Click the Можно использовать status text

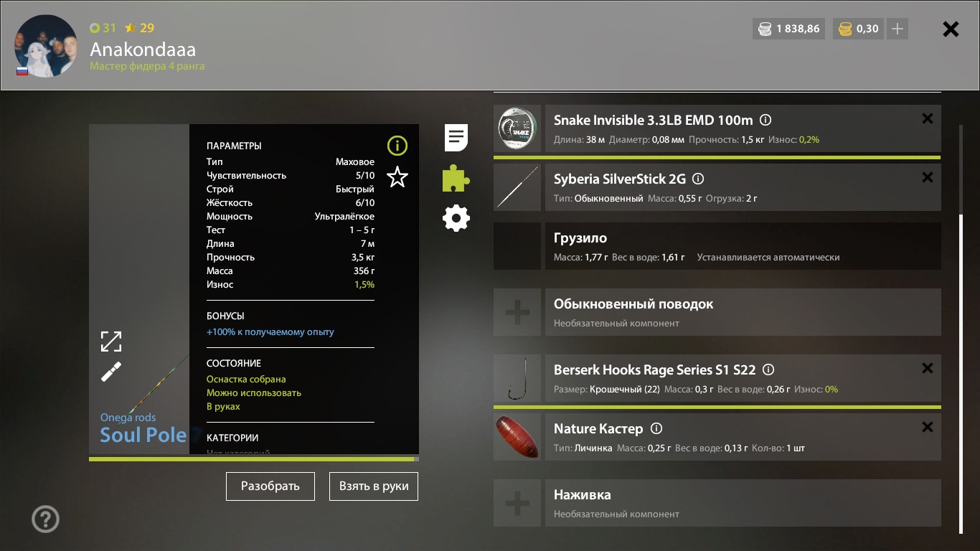point(254,393)
